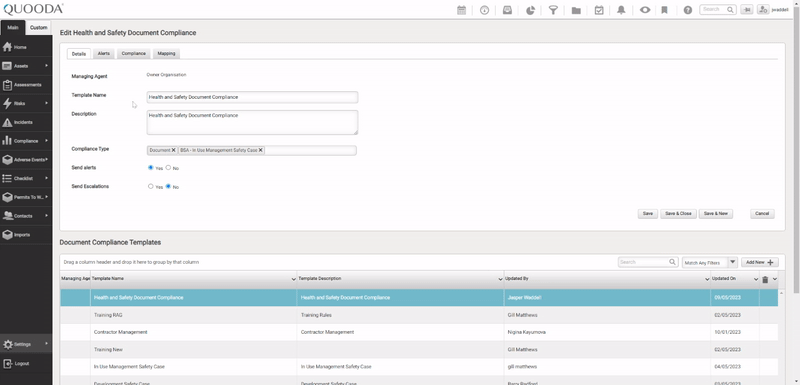
Task: Open the bell notifications icon
Action: (621, 10)
